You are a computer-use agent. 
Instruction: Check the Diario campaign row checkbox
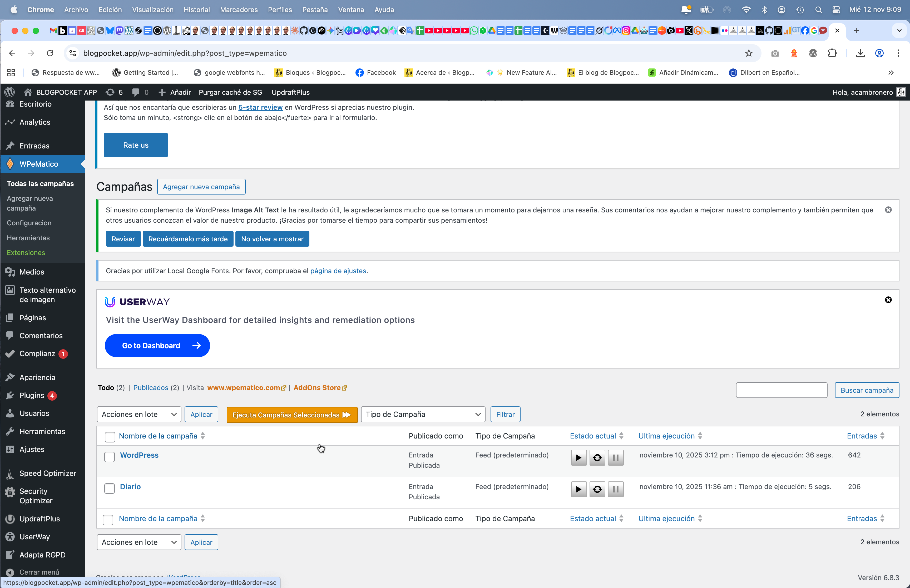(109, 488)
